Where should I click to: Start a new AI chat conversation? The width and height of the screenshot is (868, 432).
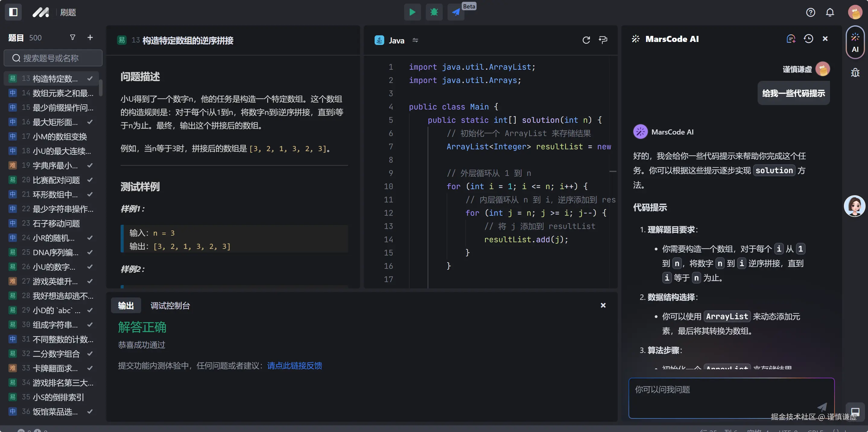pyautogui.click(x=790, y=39)
